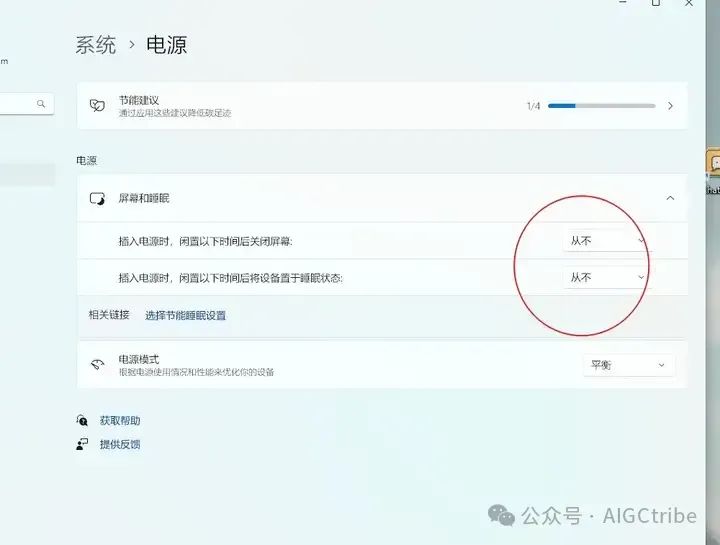Click the leaf icon beside 节能建议

click(x=97, y=106)
